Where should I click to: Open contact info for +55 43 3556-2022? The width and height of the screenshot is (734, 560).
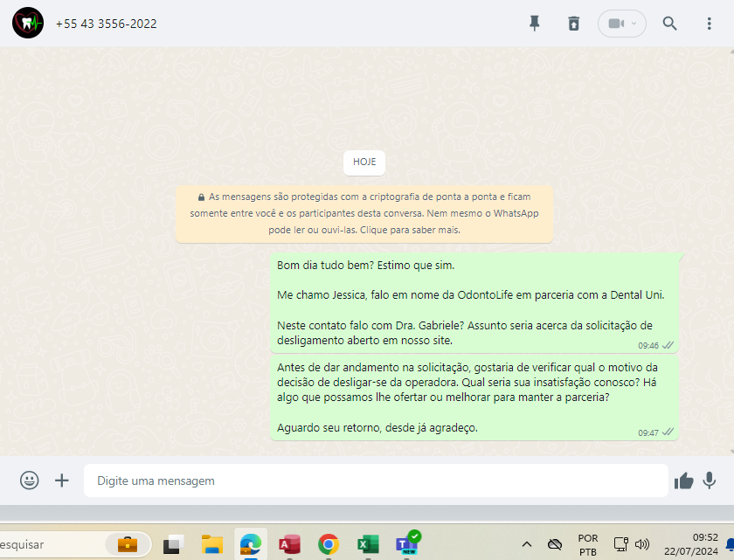[x=107, y=24]
